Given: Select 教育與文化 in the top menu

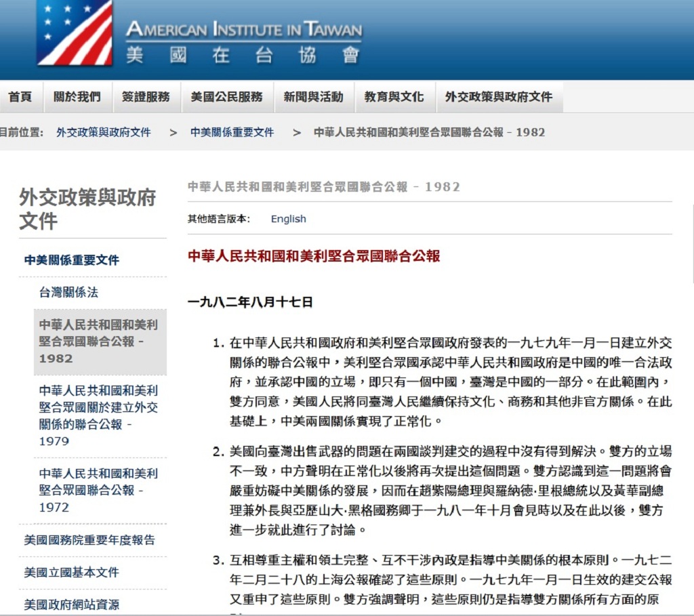Looking at the screenshot, I should (x=394, y=97).
